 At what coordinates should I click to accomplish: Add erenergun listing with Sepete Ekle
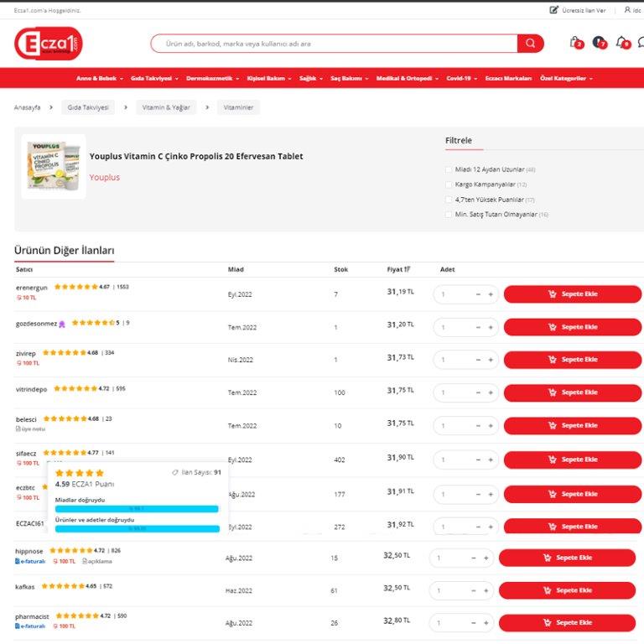pos(573,294)
